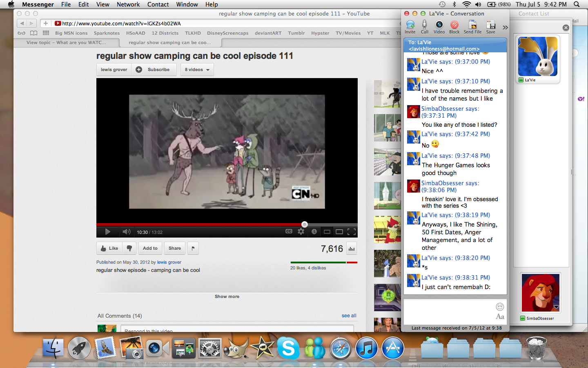Click the Send File icon
Viewport: 588px width, 368px height.
coord(472,27)
